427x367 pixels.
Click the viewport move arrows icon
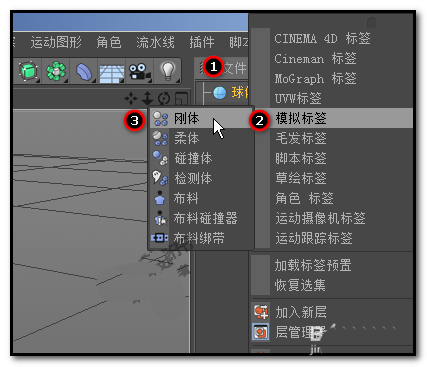coord(131,98)
